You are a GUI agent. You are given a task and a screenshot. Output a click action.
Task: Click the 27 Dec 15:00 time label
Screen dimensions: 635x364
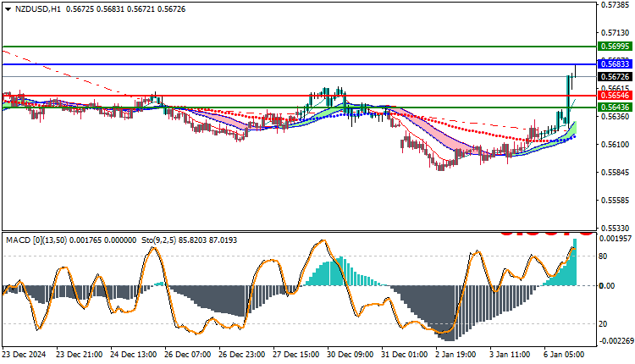(x=296, y=355)
